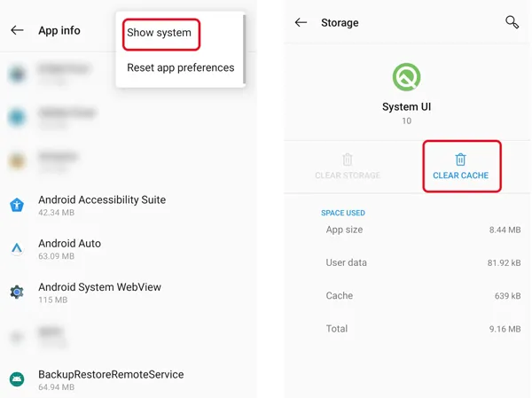Choose Reset app preferences
Viewport: 532px width, 398px height.
point(181,67)
